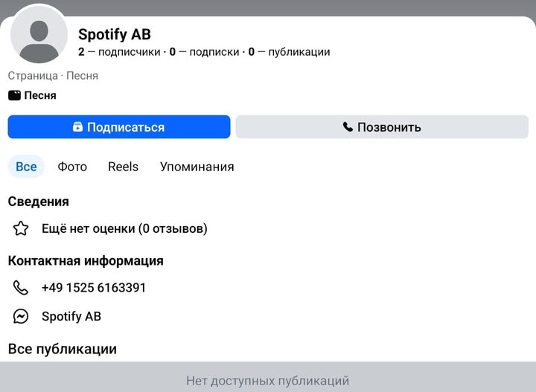536x392 pixels.
Task: Open the Ещё нет оценки reviews row
Action: pyautogui.click(x=124, y=228)
